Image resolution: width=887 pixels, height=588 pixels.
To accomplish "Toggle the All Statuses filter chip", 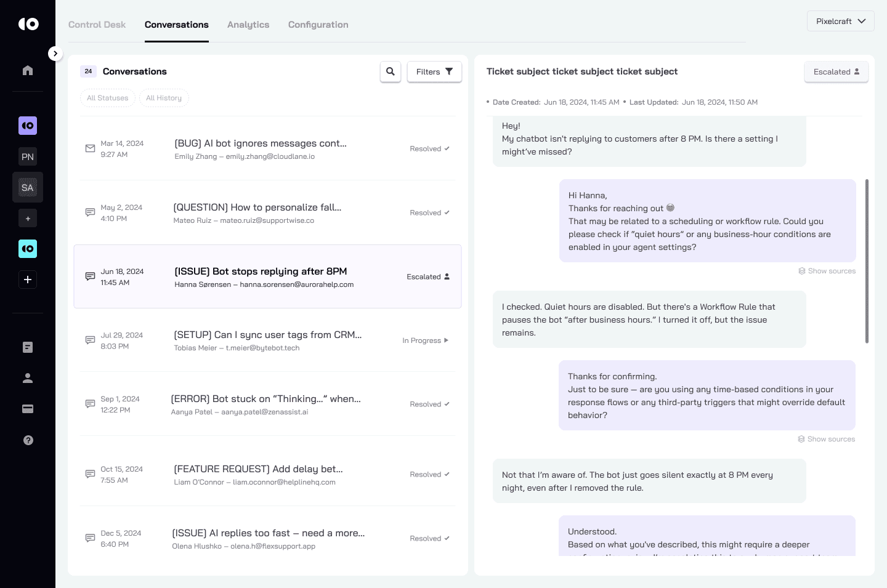I will [x=108, y=98].
